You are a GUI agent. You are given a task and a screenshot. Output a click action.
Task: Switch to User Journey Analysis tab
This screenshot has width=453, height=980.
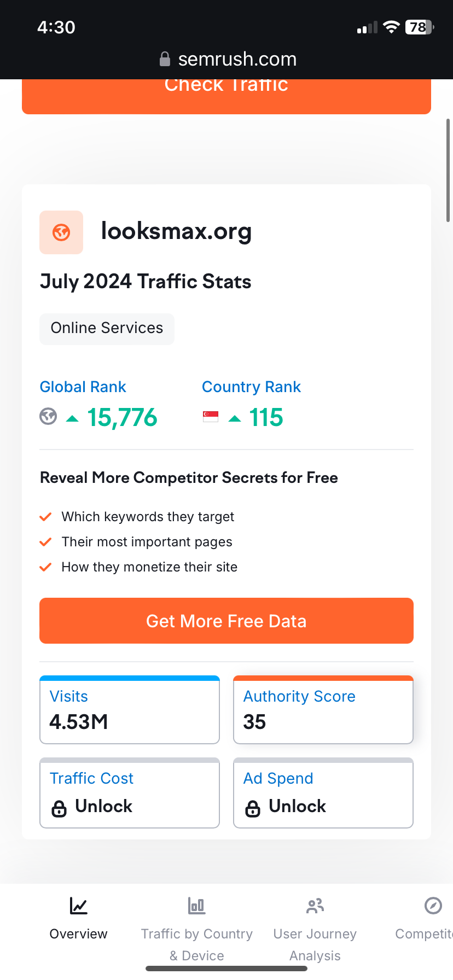click(315, 944)
